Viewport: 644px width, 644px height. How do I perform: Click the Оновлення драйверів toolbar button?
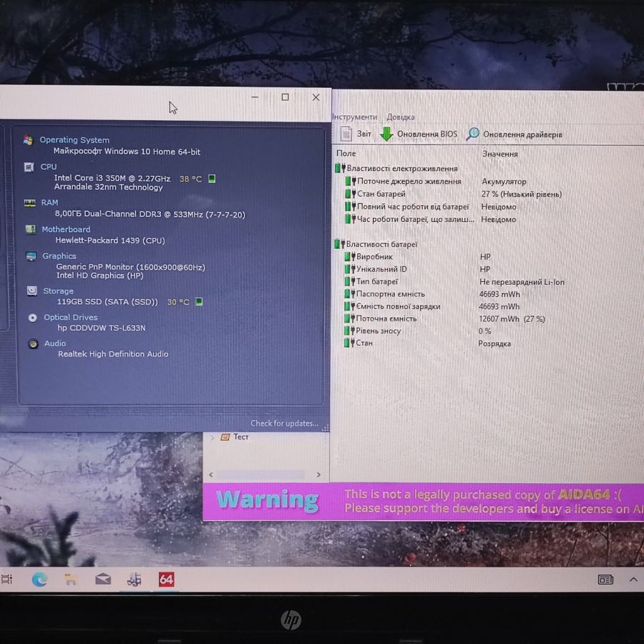pos(514,134)
